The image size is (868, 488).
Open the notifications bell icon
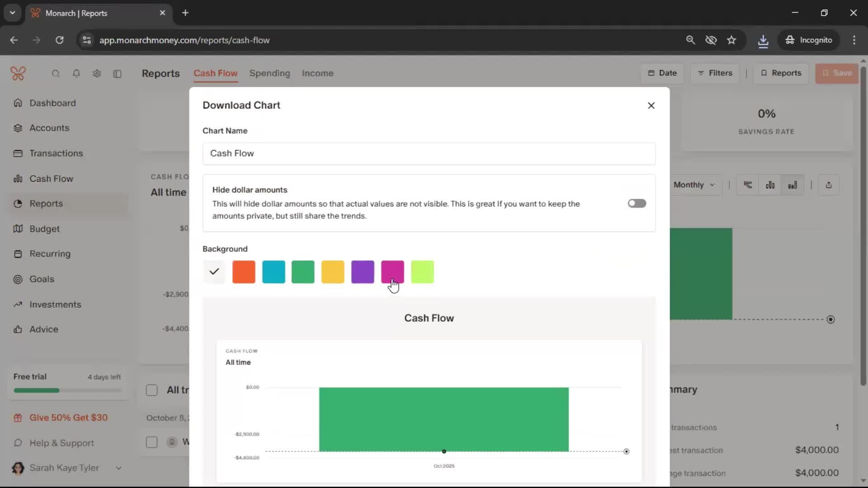pyautogui.click(x=76, y=74)
